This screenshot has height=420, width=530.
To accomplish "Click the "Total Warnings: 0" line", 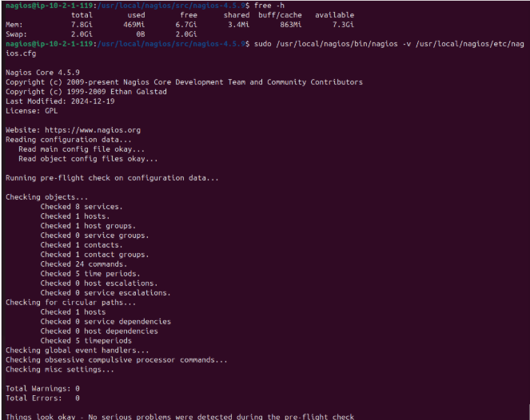I will tap(42, 388).
